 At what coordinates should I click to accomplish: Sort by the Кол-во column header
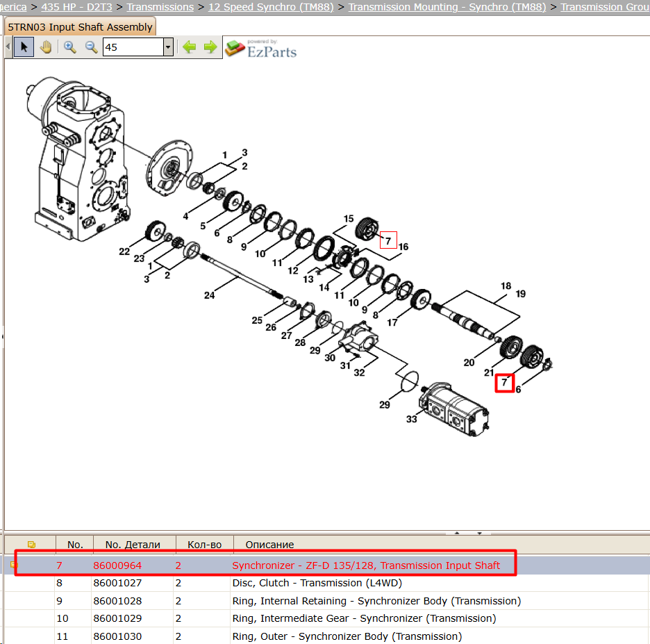click(x=204, y=545)
